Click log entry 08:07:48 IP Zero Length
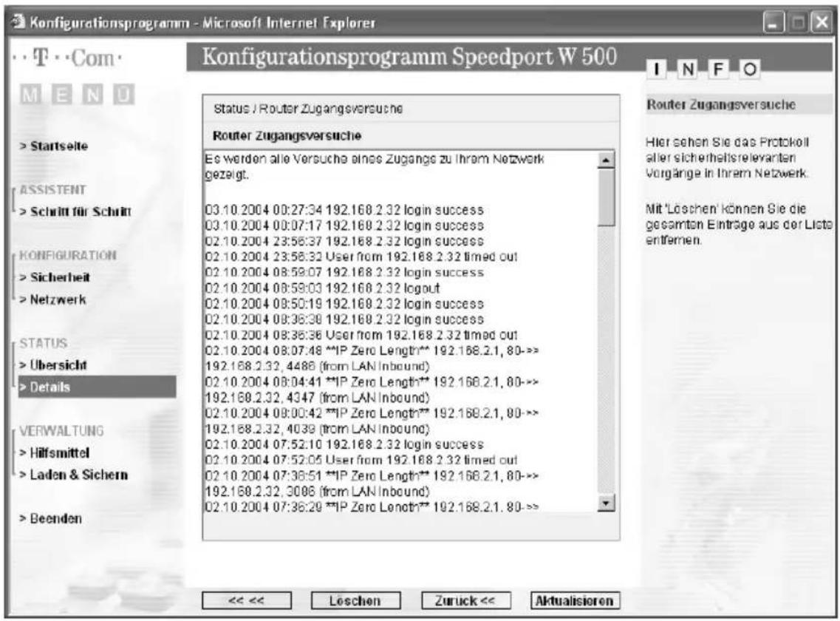 pyautogui.click(x=372, y=359)
